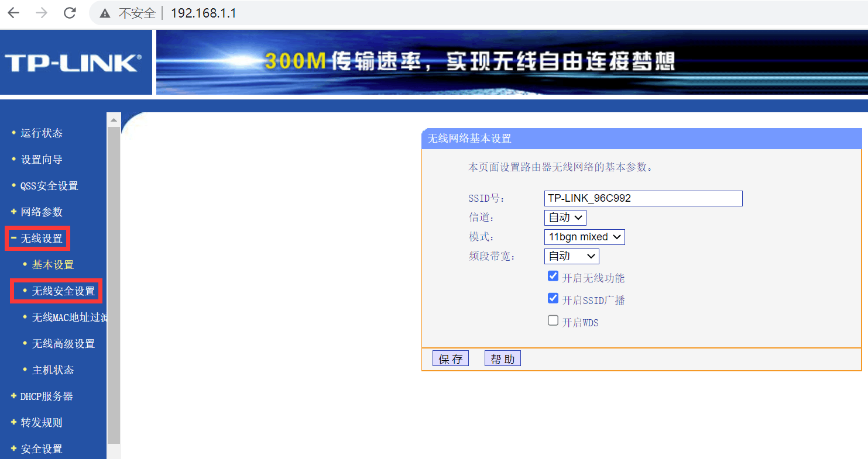Image resolution: width=868 pixels, height=459 pixels.
Task: Click the 保存 save button
Action: [x=450, y=357]
